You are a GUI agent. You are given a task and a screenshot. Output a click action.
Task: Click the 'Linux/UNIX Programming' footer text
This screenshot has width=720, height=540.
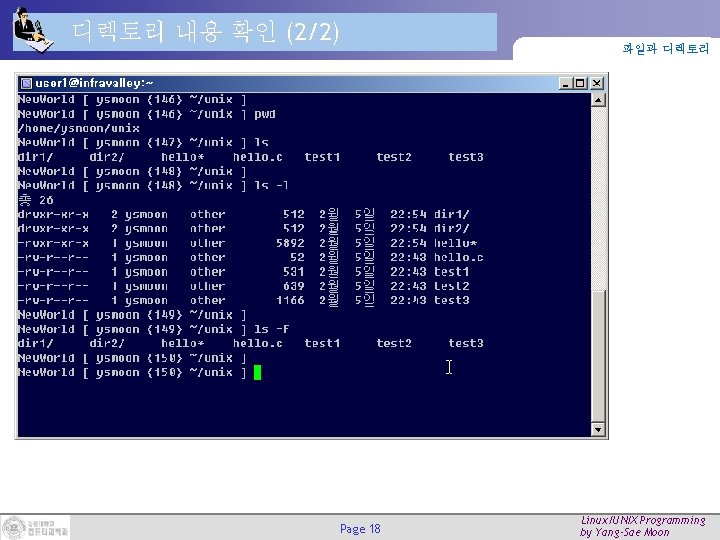643,520
